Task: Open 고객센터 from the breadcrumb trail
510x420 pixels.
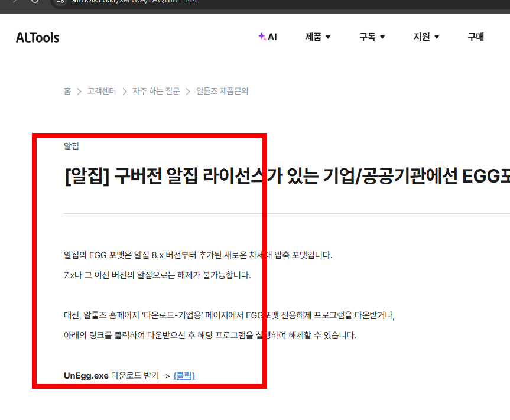Action: pyautogui.click(x=101, y=91)
